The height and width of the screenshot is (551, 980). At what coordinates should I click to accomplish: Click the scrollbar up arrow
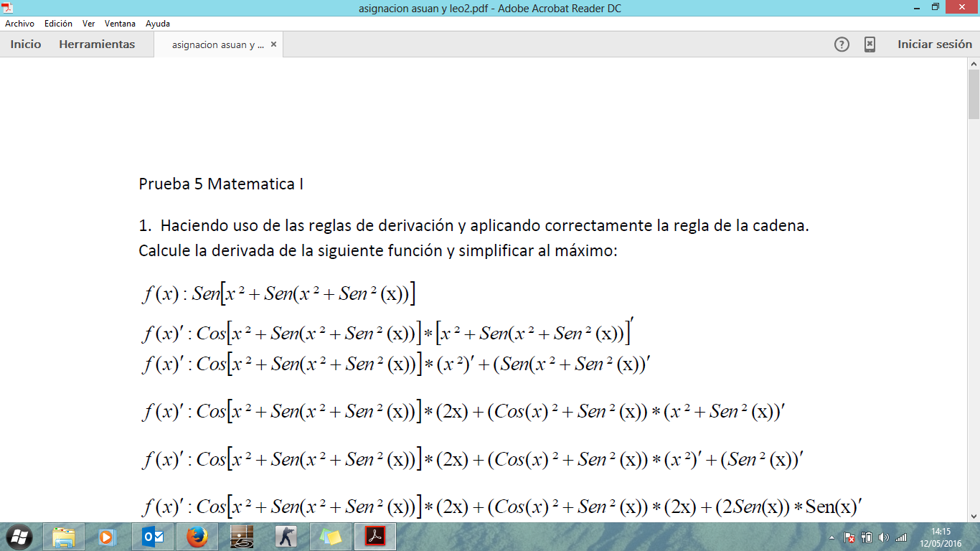pyautogui.click(x=974, y=64)
